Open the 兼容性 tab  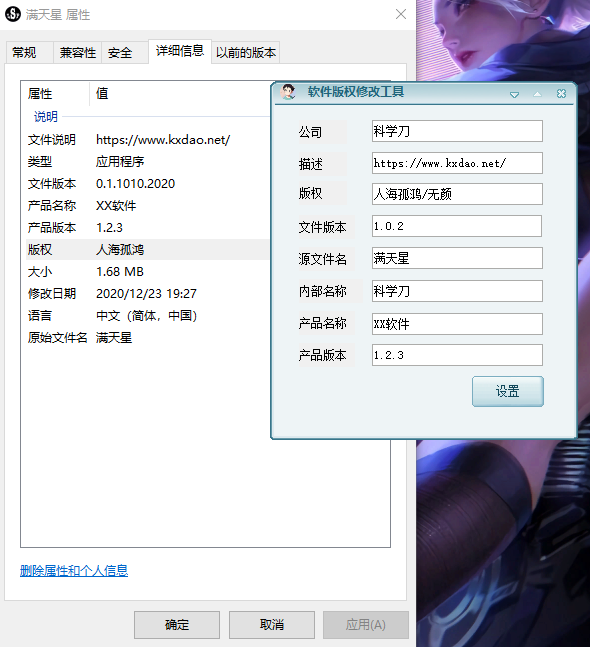coord(78,52)
